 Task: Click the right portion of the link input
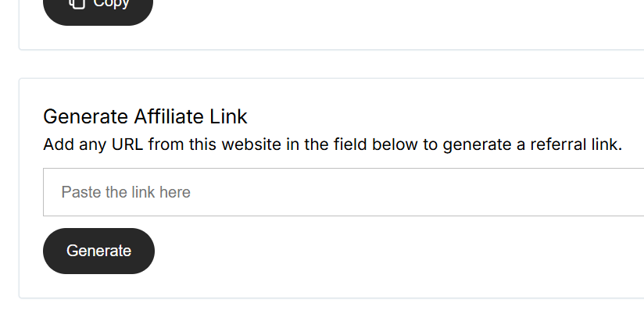(x=547, y=192)
